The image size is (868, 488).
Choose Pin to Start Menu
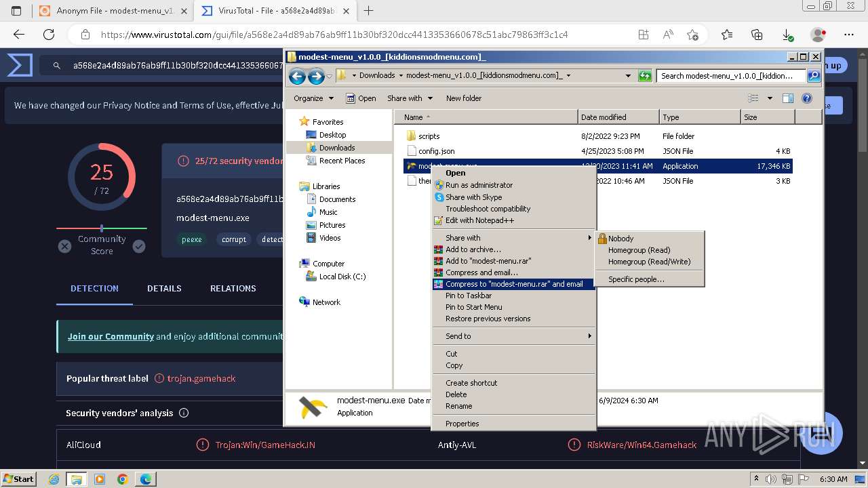514,307
